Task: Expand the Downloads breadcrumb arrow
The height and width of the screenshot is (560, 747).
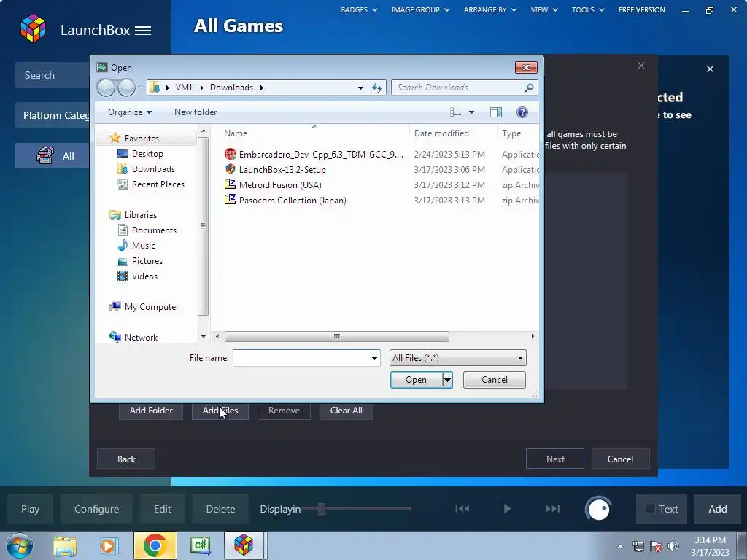Action: (262, 87)
